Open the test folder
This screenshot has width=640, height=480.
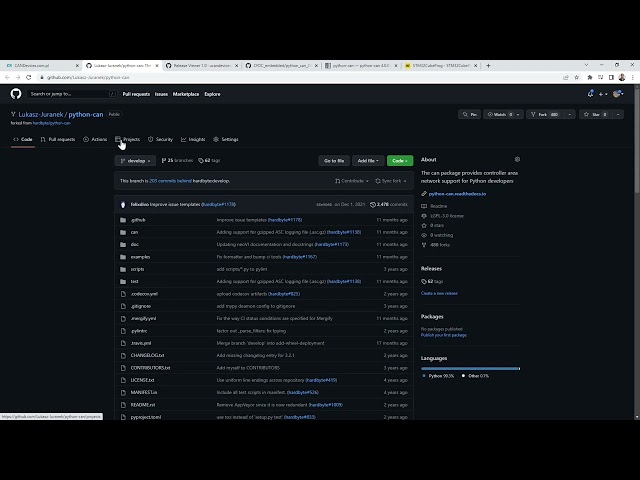pos(134,281)
